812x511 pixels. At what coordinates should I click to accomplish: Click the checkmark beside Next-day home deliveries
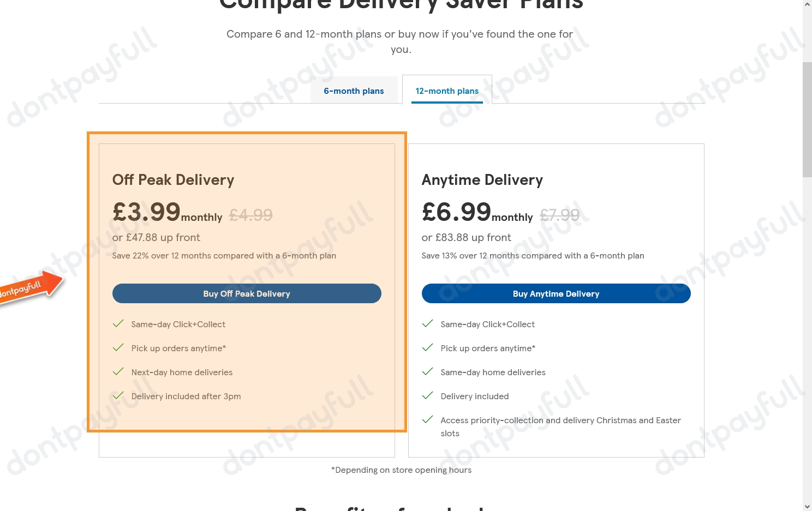(118, 371)
